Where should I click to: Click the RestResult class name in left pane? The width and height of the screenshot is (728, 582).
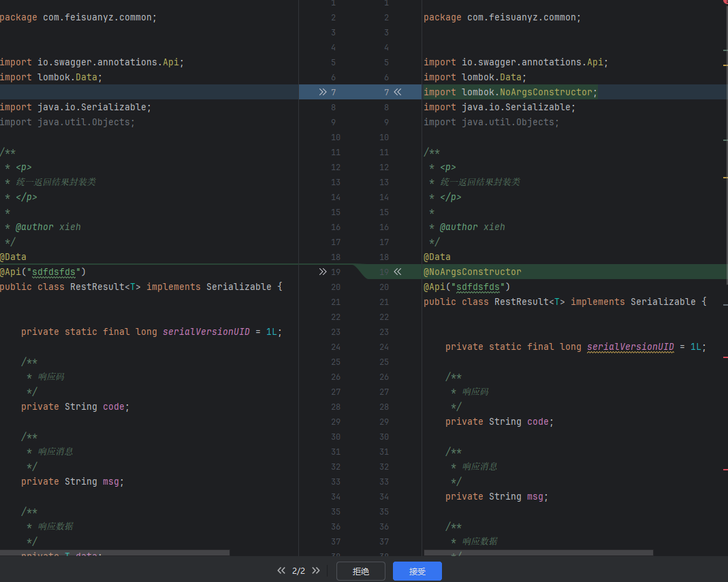click(x=97, y=287)
